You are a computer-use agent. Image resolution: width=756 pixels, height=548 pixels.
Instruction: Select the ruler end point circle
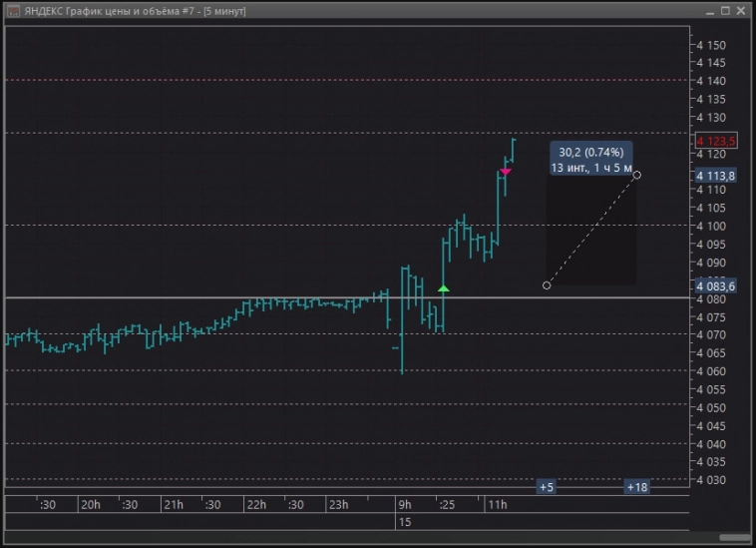636,175
